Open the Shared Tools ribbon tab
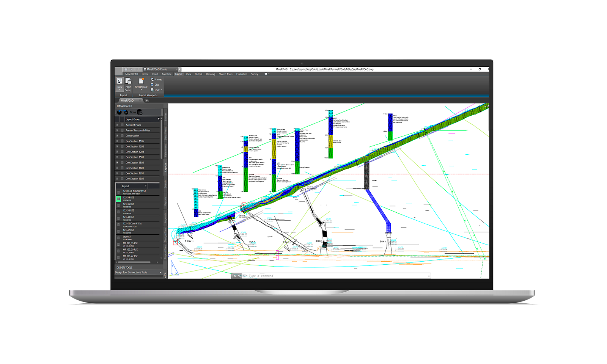 226,74
